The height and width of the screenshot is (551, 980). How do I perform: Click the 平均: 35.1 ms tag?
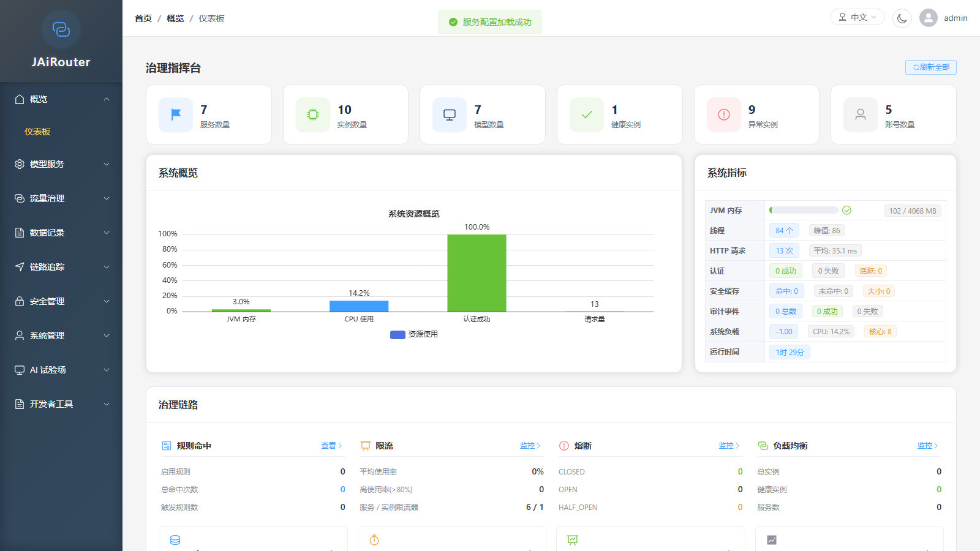[835, 251]
